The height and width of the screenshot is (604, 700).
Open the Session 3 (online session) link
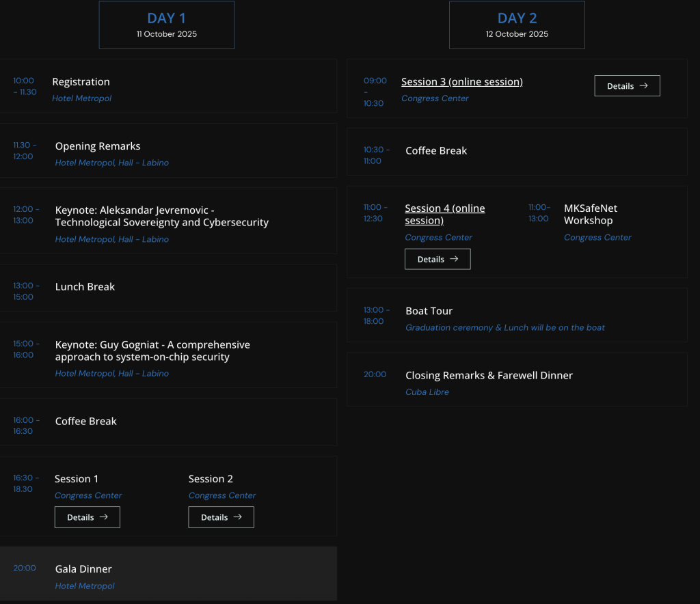(x=461, y=82)
